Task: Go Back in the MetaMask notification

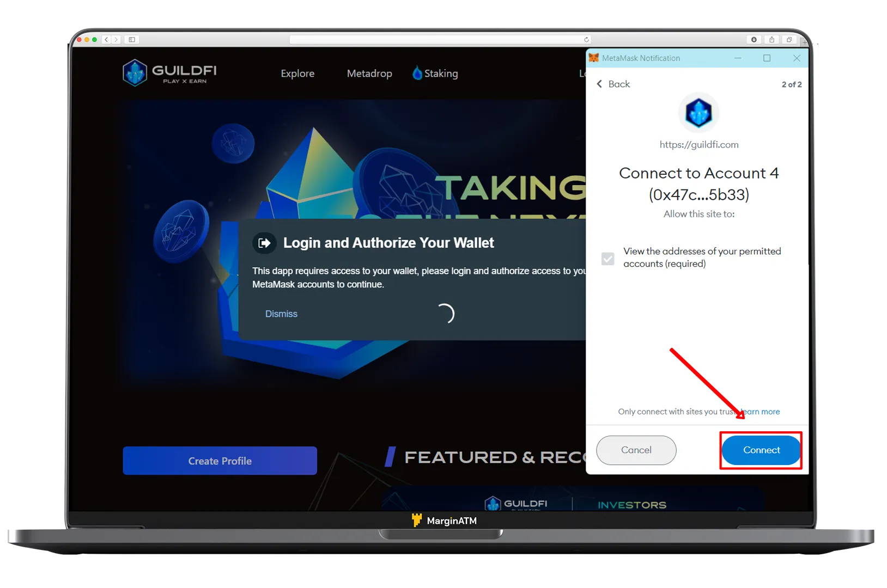Action: point(613,84)
